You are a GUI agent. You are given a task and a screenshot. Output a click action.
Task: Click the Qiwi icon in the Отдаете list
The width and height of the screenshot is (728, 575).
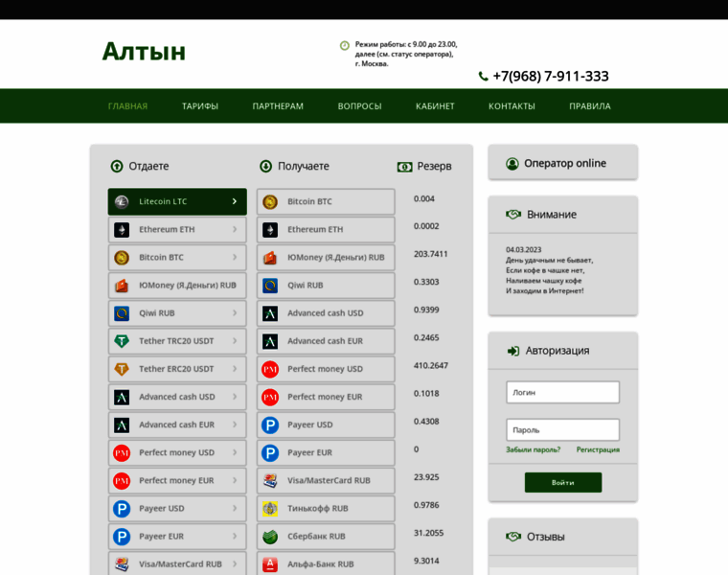point(122,313)
